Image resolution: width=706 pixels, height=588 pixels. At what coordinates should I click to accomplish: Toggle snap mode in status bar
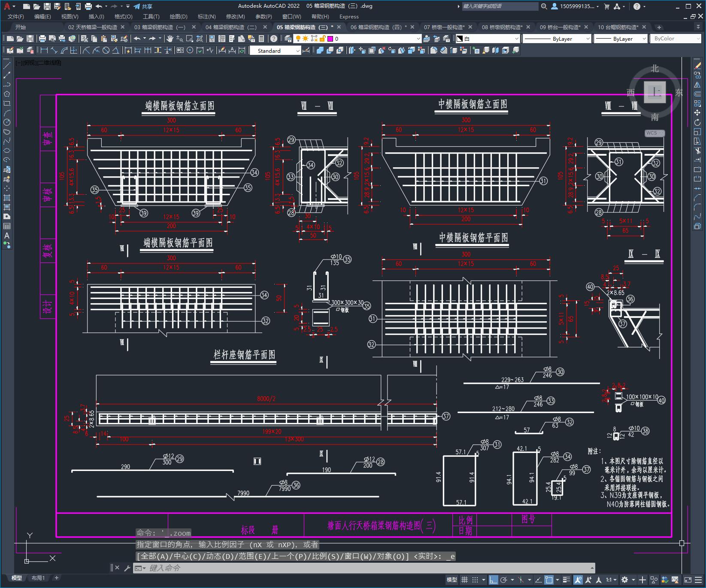[475, 580]
